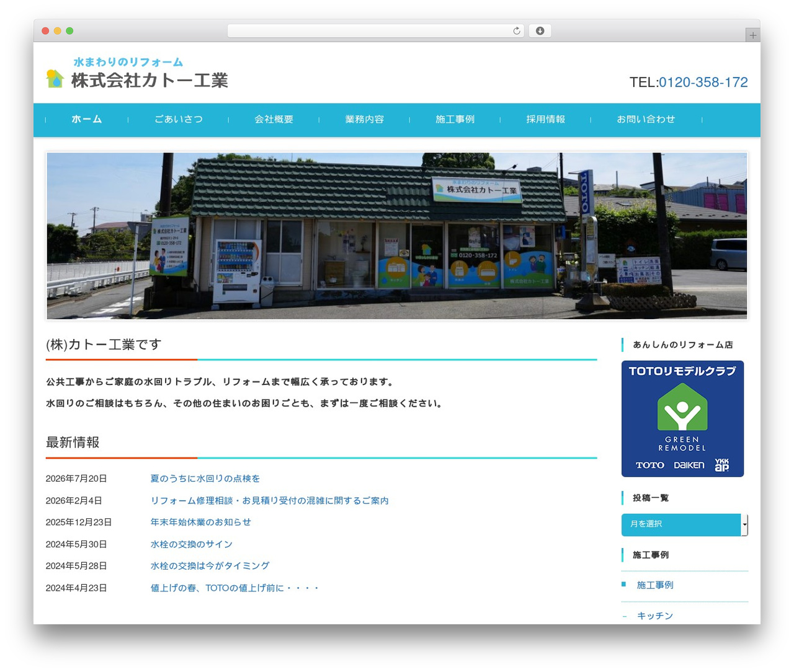Viewport: 794px width, 672px height.
Task: Open the ホーム menu item
Action: pos(87,120)
